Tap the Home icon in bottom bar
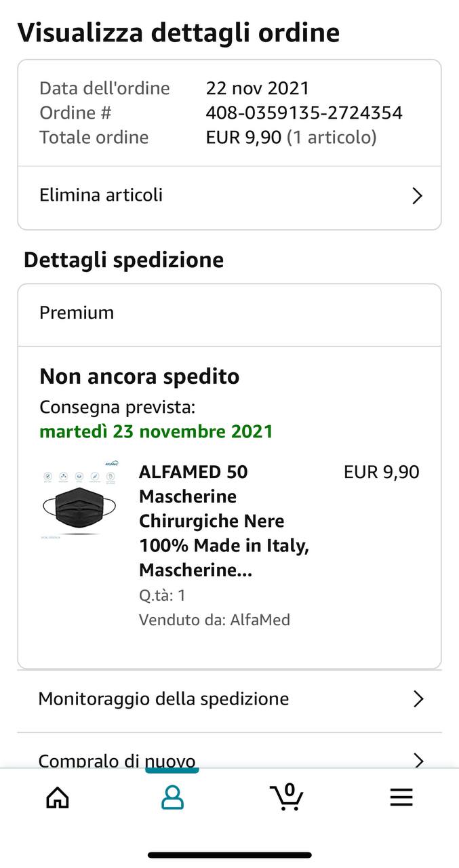 tap(58, 797)
